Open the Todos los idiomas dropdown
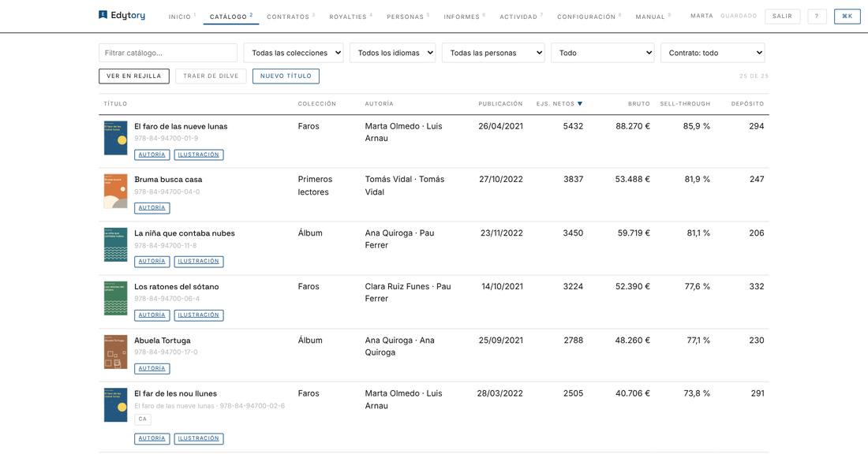868x458 pixels. [392, 53]
